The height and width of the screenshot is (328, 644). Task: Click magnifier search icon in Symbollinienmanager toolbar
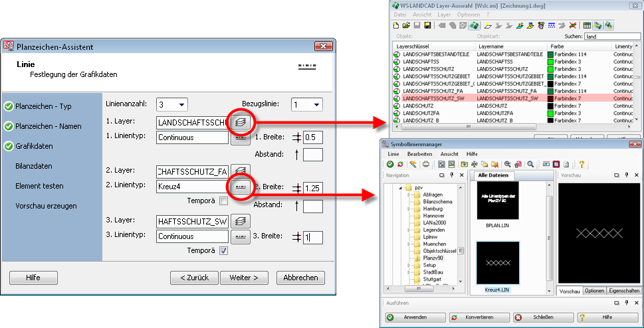[530, 164]
